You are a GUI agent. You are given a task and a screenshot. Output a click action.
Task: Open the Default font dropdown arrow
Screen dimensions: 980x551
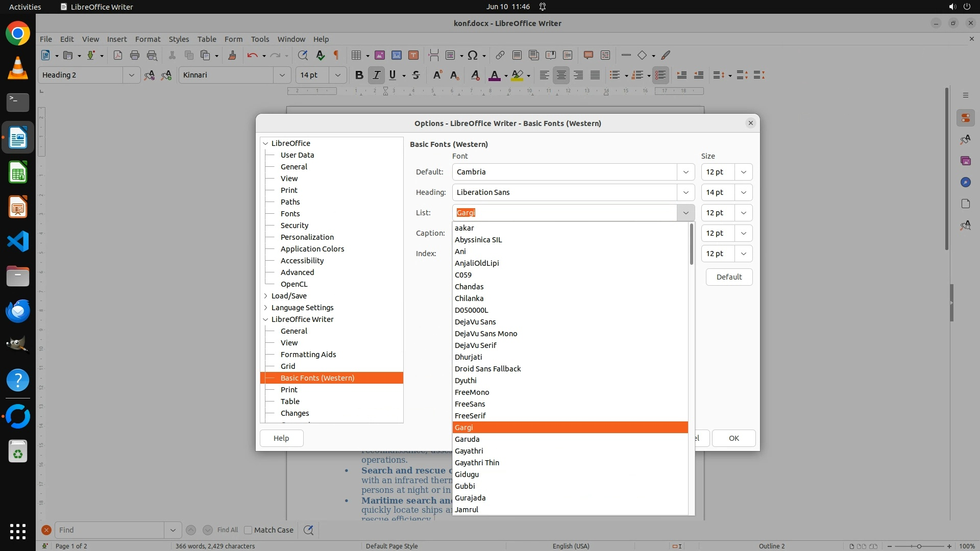pos(685,172)
